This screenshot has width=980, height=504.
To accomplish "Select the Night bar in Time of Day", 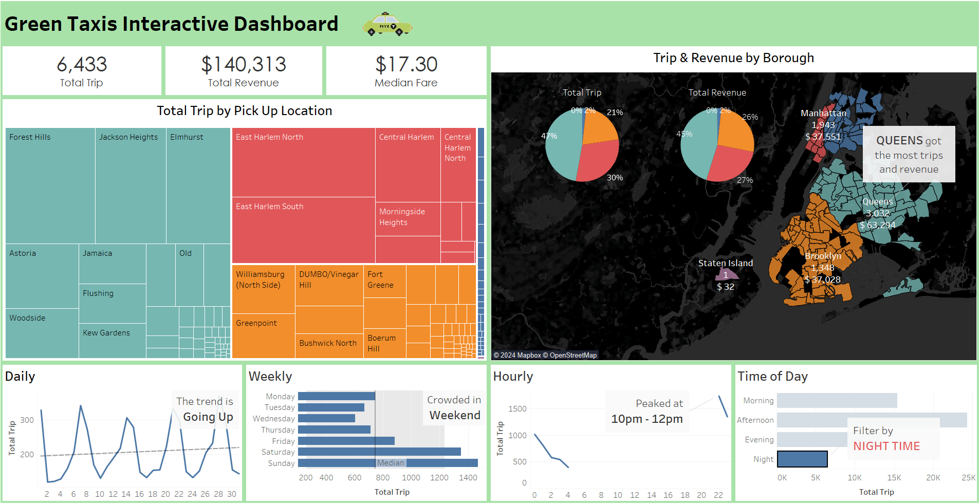I will click(x=802, y=459).
